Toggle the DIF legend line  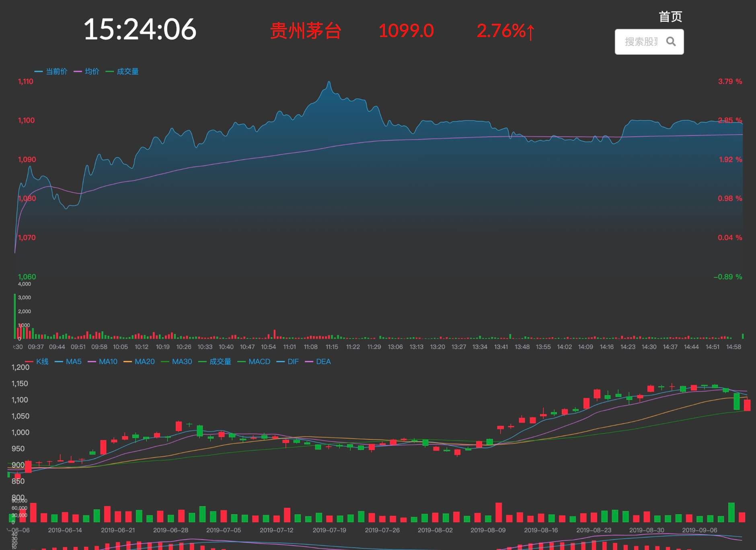288,361
